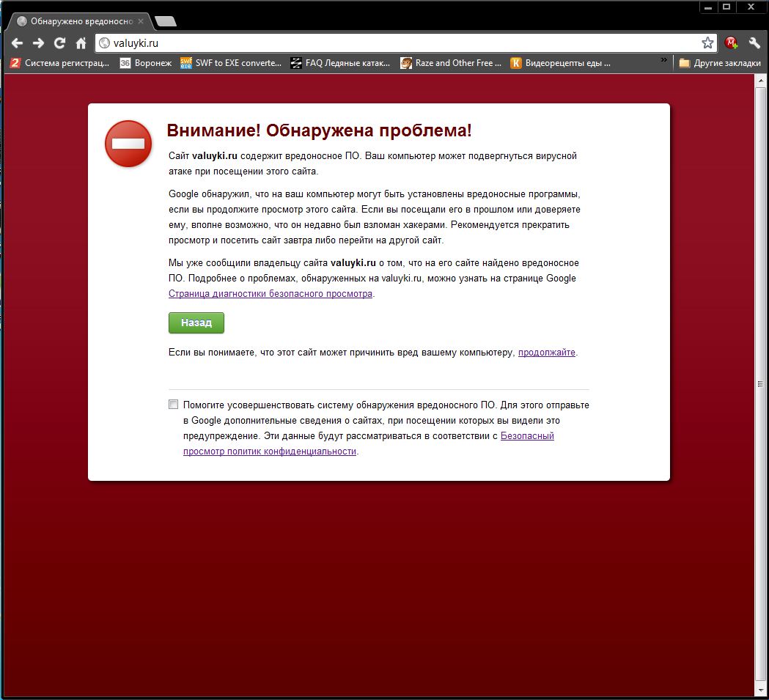Click the Внимание! Обнаружена проблема! heading
Screen dimensions: 769x700
pyautogui.click(x=320, y=130)
